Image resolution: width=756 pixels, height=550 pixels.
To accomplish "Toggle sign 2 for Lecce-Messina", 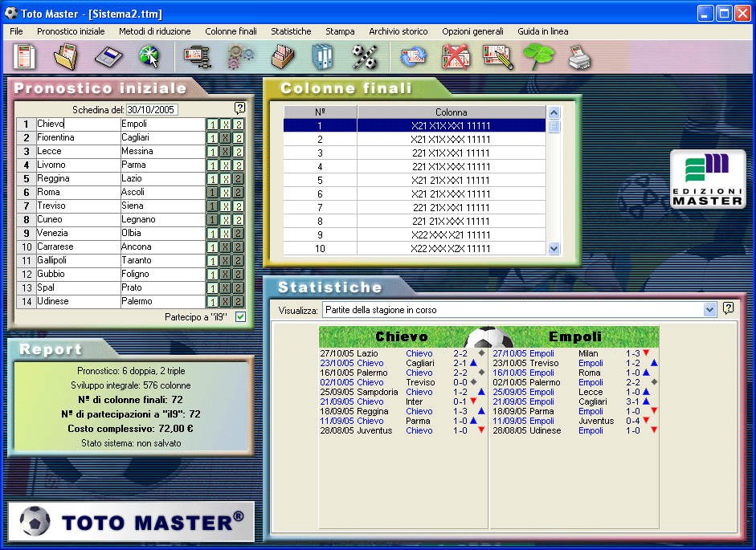I will pos(238,152).
